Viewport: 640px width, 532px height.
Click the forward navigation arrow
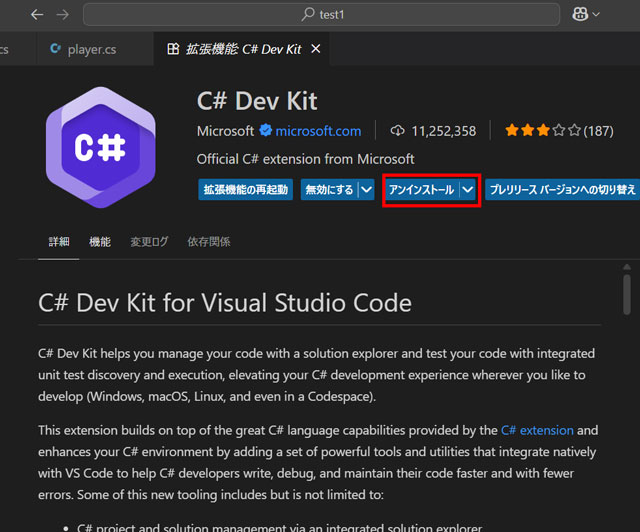(64, 15)
